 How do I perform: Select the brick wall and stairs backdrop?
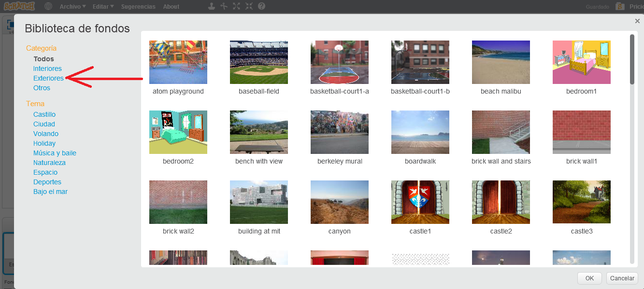pyautogui.click(x=501, y=132)
